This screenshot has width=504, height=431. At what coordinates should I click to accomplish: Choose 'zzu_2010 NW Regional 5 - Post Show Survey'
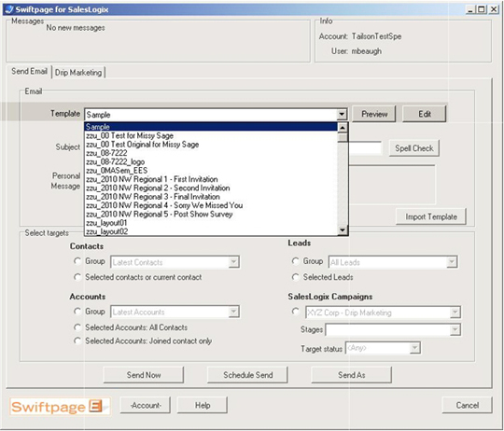coord(211,214)
